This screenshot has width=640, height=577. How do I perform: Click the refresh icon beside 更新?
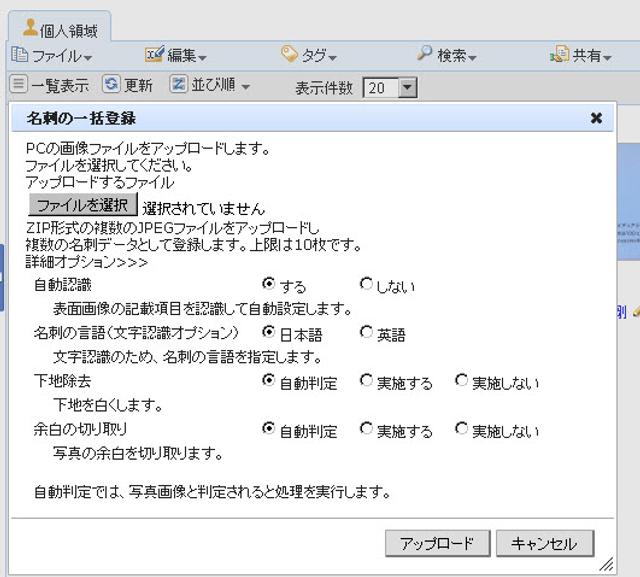click(111, 84)
